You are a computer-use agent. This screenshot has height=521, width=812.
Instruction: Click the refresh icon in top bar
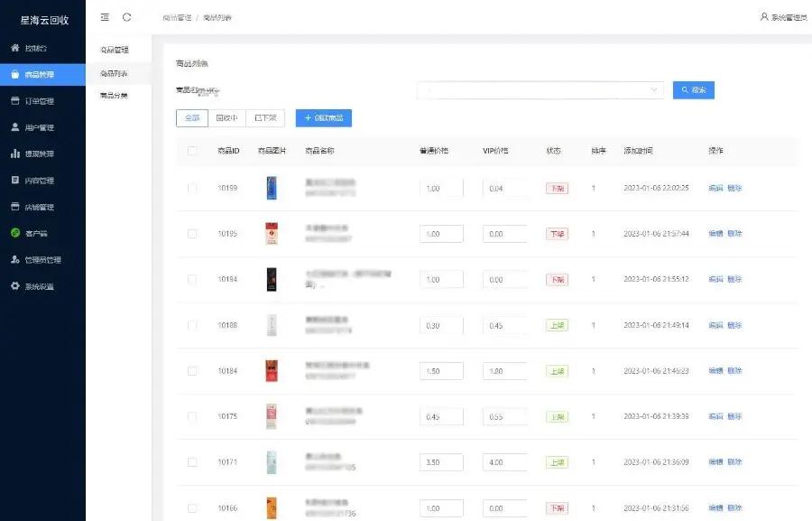click(x=127, y=17)
